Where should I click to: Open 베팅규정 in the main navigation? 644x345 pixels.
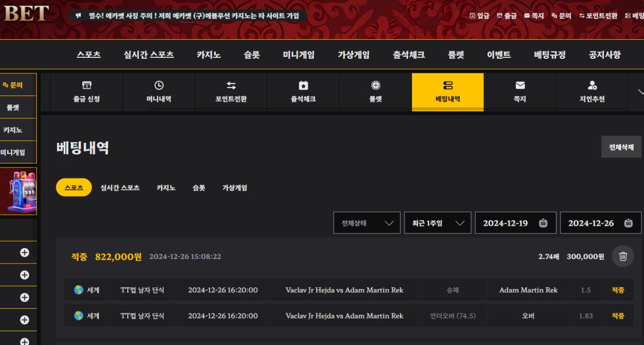[x=549, y=55]
